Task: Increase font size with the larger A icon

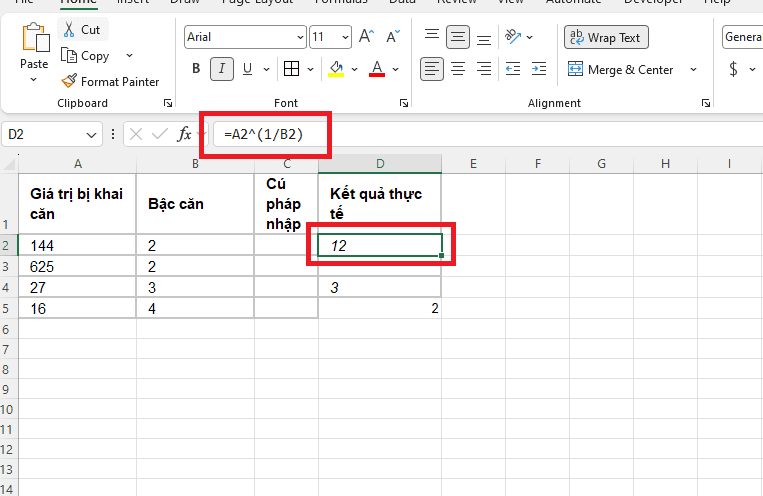Action: coord(366,37)
